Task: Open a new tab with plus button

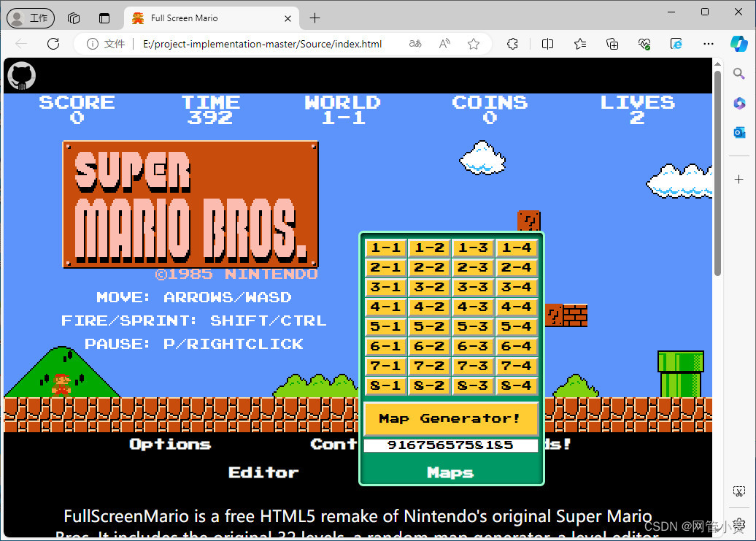Action: point(315,18)
